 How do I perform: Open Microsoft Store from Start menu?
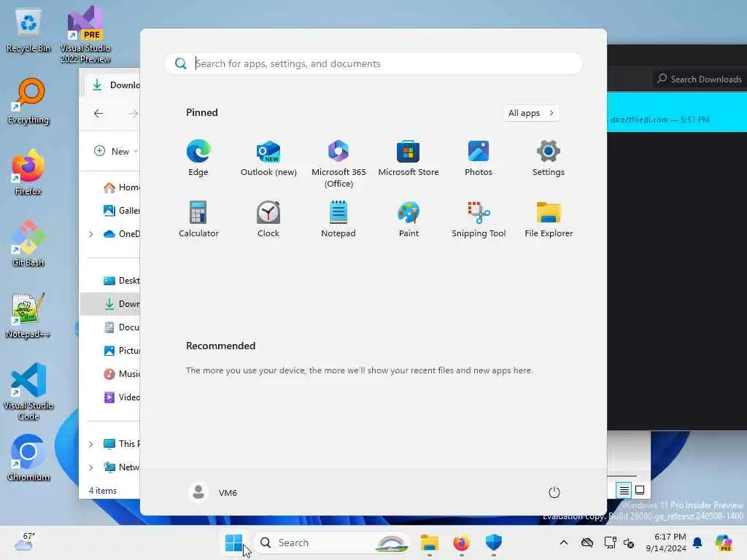[x=409, y=158]
